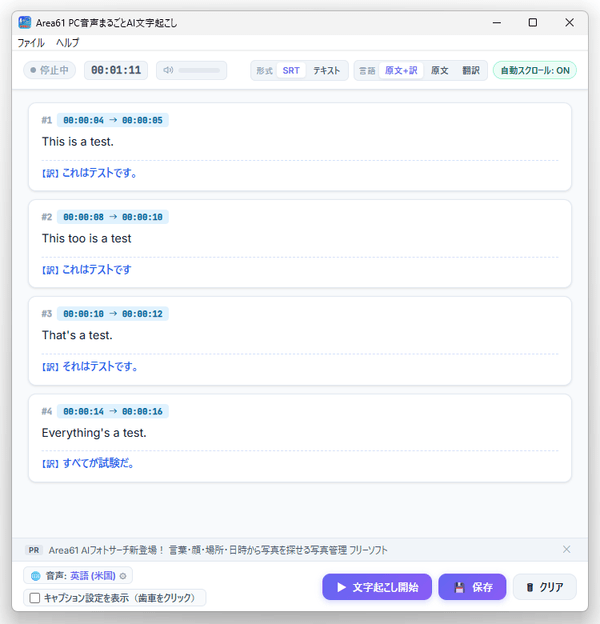Select the テキスト format option
The width and height of the screenshot is (600, 624).
(326, 70)
